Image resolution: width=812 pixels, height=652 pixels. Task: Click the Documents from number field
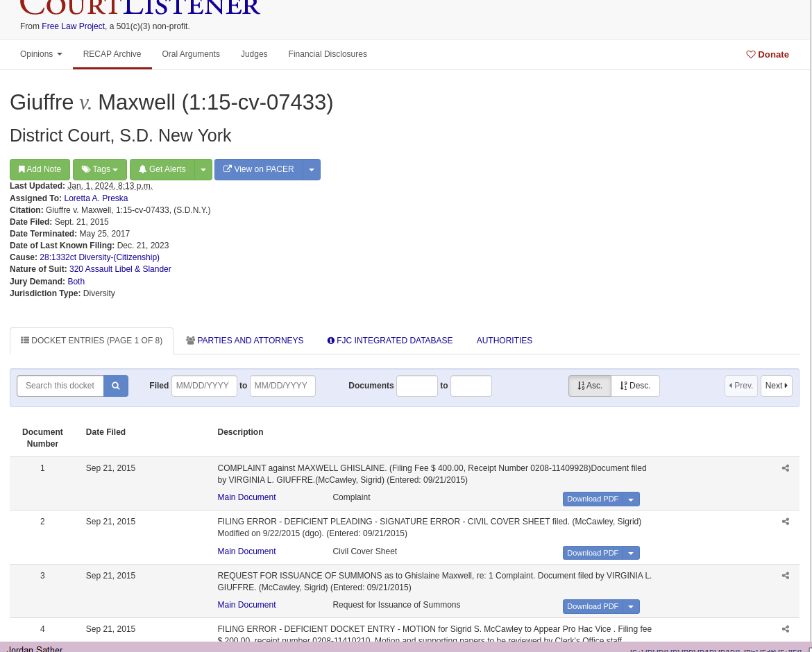[x=417, y=386]
